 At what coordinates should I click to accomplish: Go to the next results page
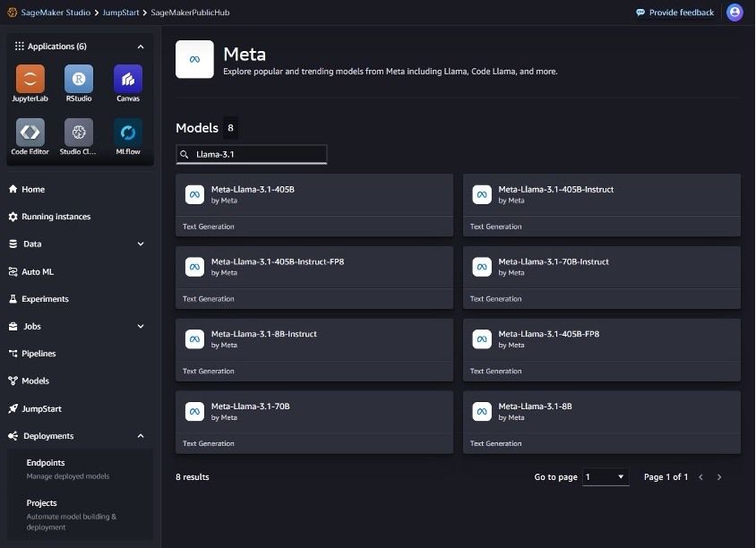[x=719, y=477]
